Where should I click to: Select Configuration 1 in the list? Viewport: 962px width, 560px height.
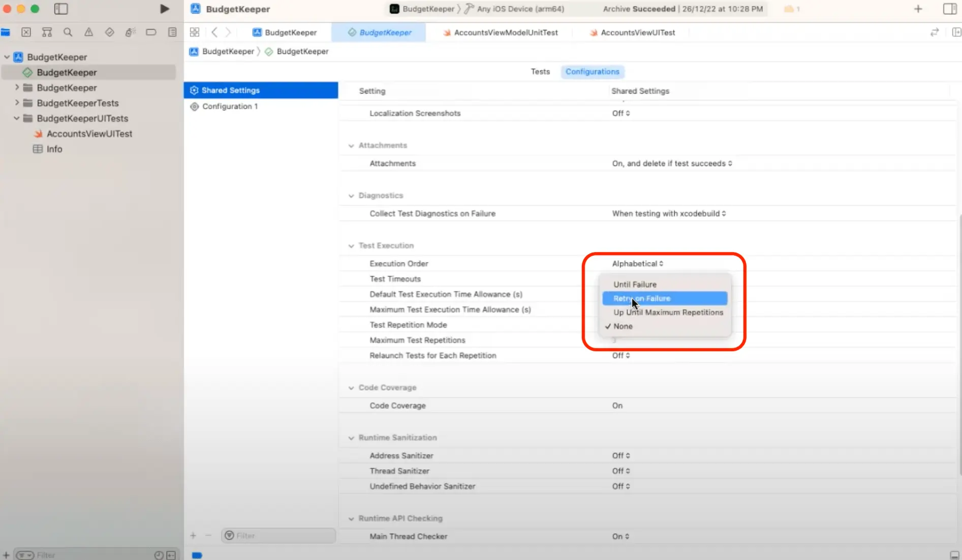click(x=230, y=107)
